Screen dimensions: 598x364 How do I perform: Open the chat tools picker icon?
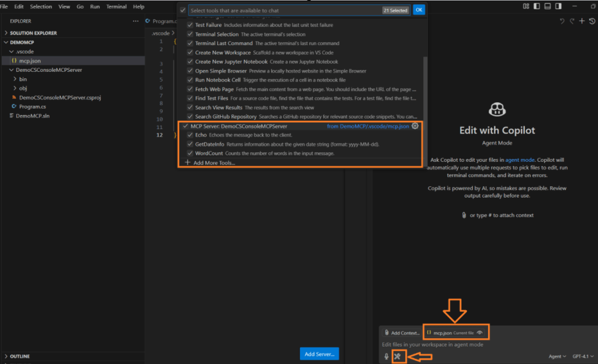pyautogui.click(x=397, y=356)
